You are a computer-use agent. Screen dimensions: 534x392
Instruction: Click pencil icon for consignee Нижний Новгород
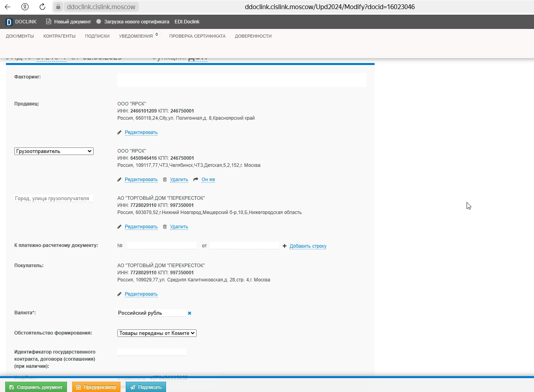coord(119,227)
